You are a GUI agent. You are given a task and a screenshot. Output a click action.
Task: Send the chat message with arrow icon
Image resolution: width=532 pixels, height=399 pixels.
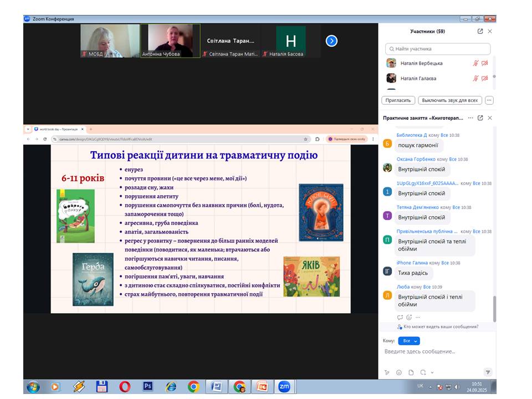pos(488,372)
